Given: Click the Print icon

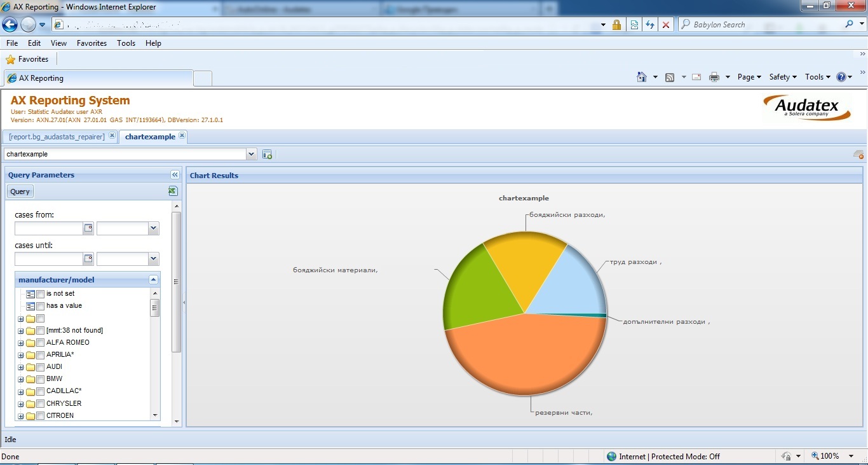Looking at the screenshot, I should (x=714, y=77).
